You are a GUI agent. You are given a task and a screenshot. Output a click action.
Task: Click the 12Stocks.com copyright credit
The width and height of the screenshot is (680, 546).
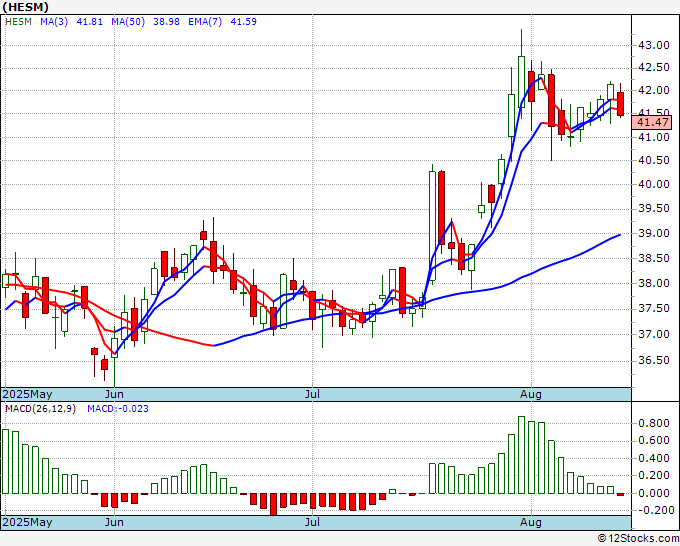click(x=638, y=539)
